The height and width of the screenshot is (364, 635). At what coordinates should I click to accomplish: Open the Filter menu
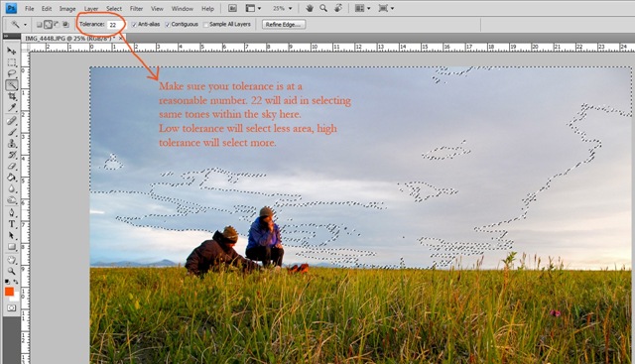coord(136,9)
